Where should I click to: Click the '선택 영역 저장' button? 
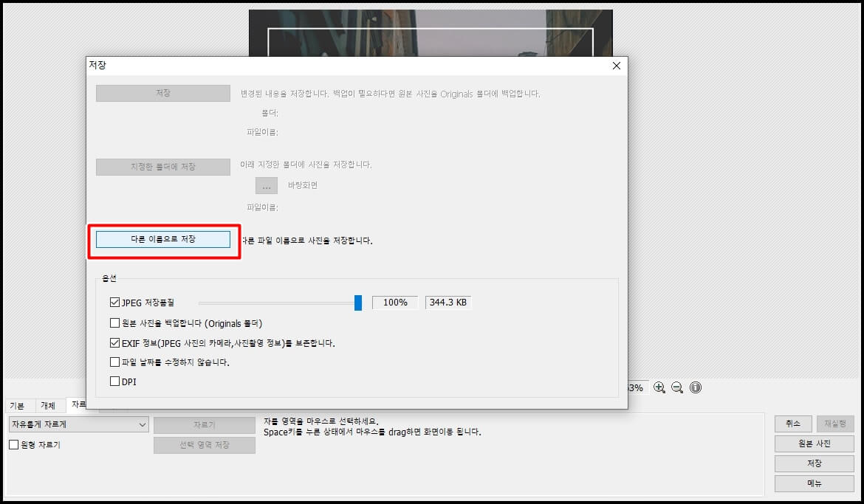pyautogui.click(x=205, y=445)
